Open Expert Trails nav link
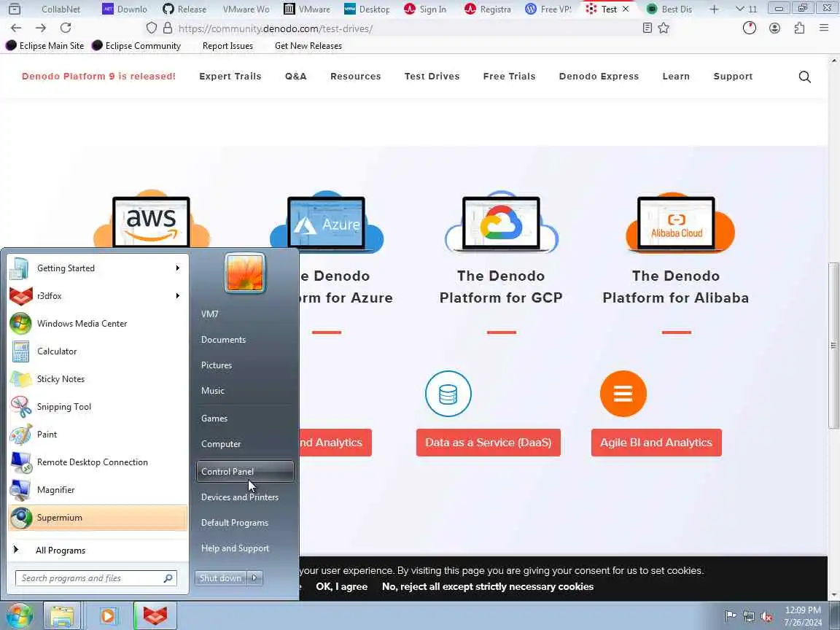 230,76
